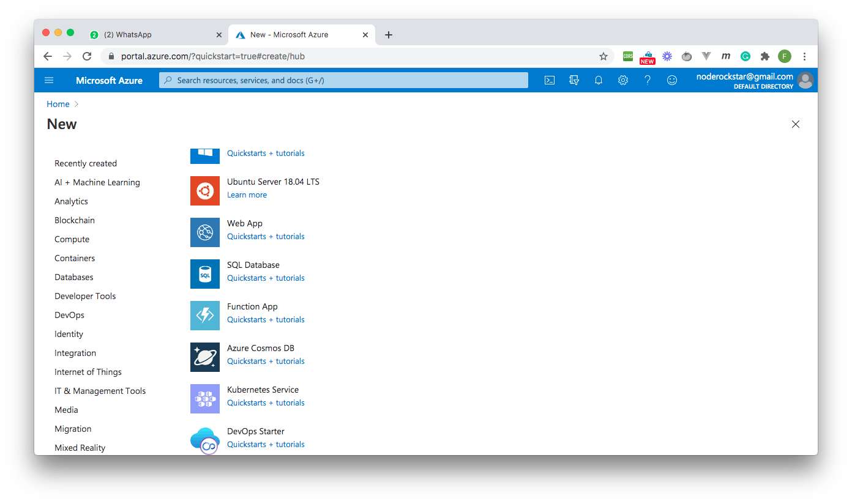Select the SQL Database icon
852x504 pixels.
(204, 274)
